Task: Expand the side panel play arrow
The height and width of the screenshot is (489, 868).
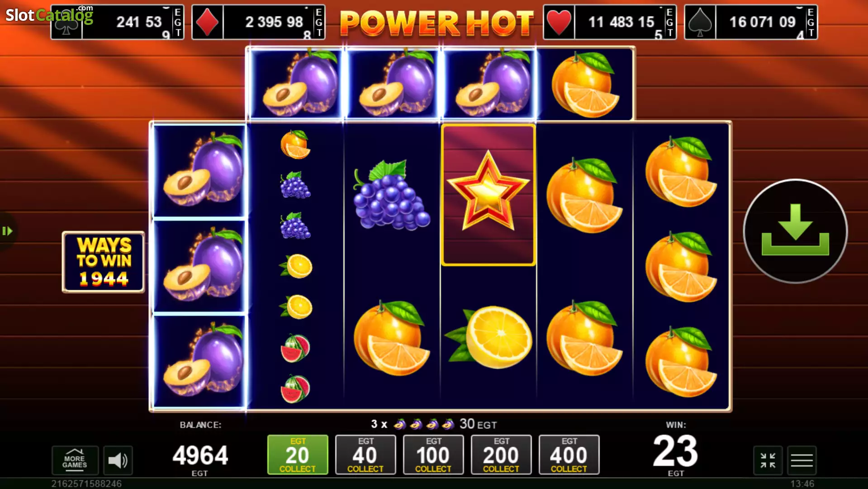Action: 7,231
